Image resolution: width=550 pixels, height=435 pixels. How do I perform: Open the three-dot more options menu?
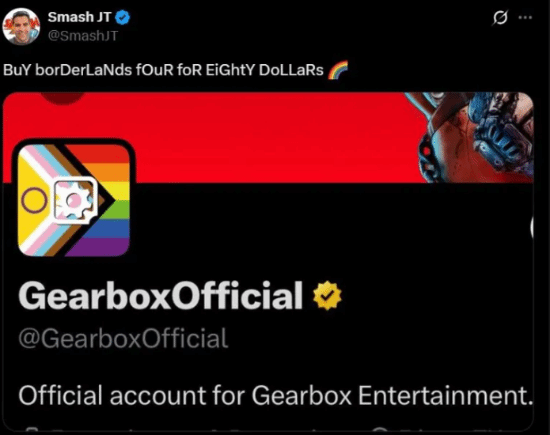click(525, 17)
